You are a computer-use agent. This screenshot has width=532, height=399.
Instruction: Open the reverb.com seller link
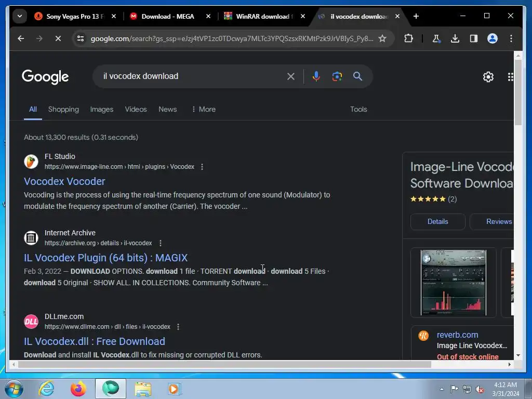[x=457, y=335]
